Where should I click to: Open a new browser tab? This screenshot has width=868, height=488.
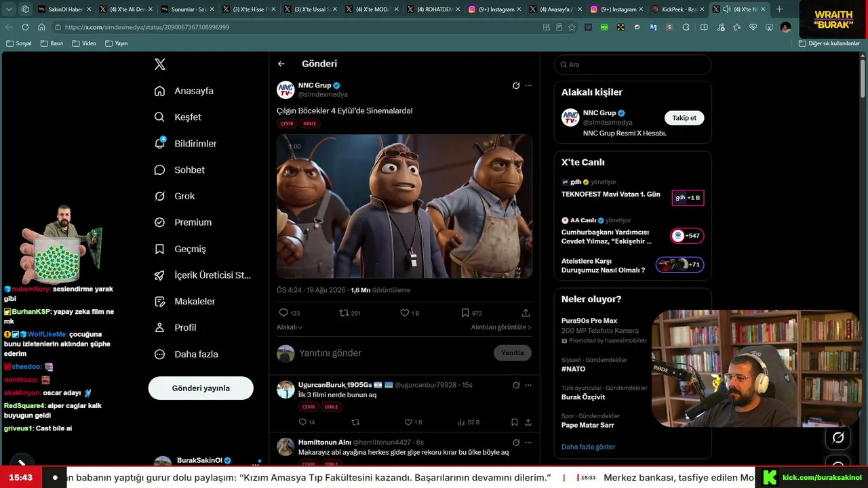779,9
